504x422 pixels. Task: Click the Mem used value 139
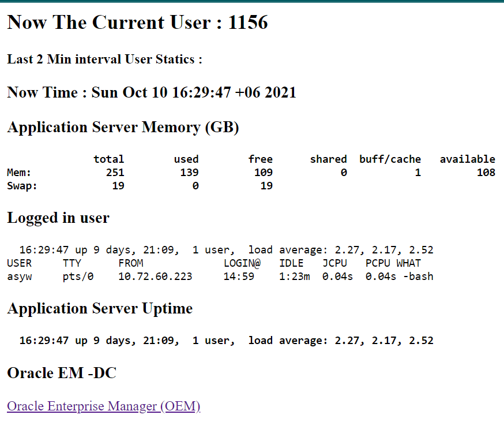(x=189, y=173)
